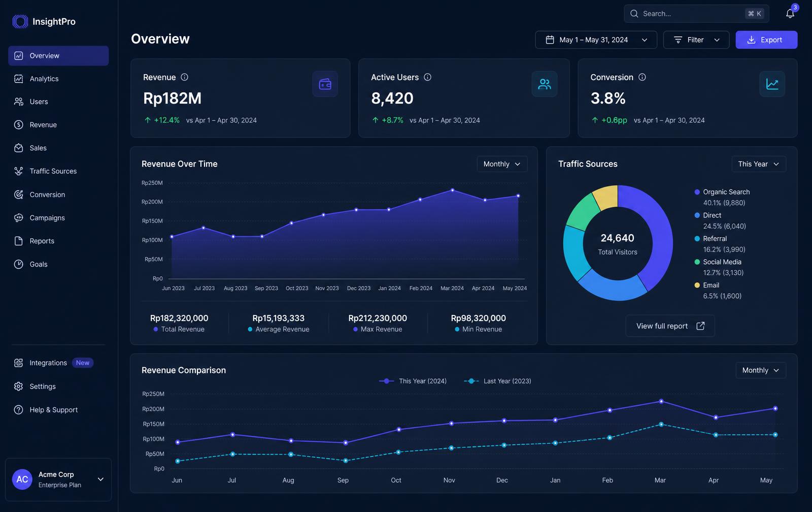Open Monthly dropdown in Revenue Over Time
This screenshot has height=512, width=812.
click(x=502, y=164)
